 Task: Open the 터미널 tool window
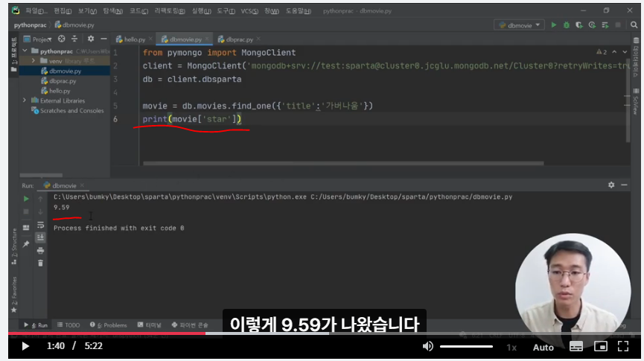150,325
